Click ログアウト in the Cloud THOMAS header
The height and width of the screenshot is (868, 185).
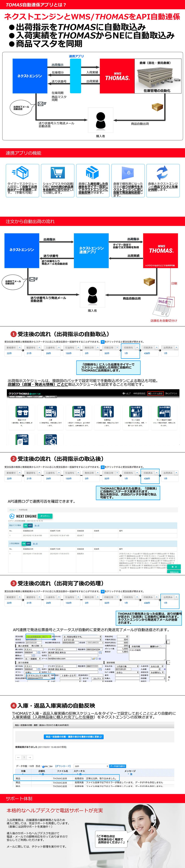(171, 393)
